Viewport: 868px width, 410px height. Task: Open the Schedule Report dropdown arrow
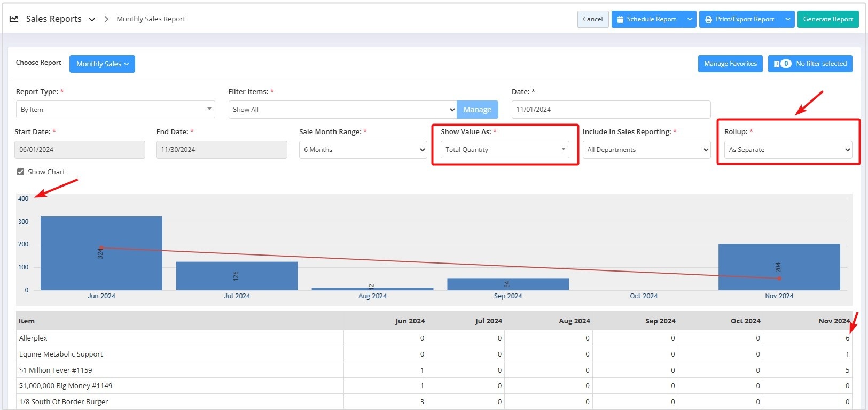click(690, 19)
